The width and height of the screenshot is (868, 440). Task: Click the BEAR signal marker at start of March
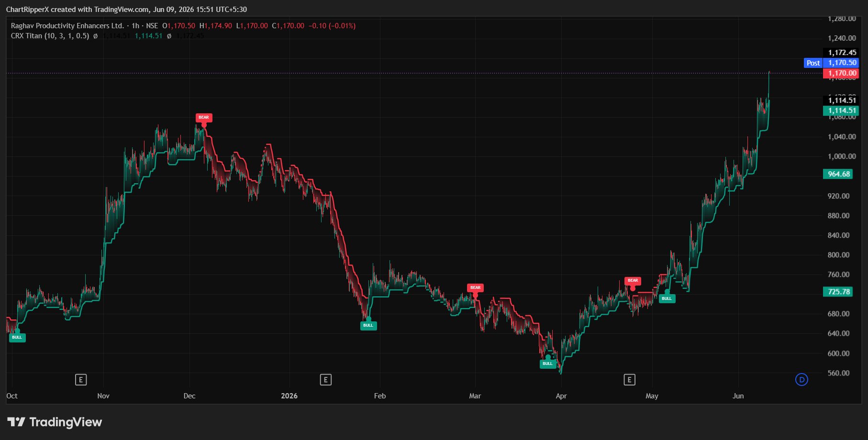coord(475,288)
